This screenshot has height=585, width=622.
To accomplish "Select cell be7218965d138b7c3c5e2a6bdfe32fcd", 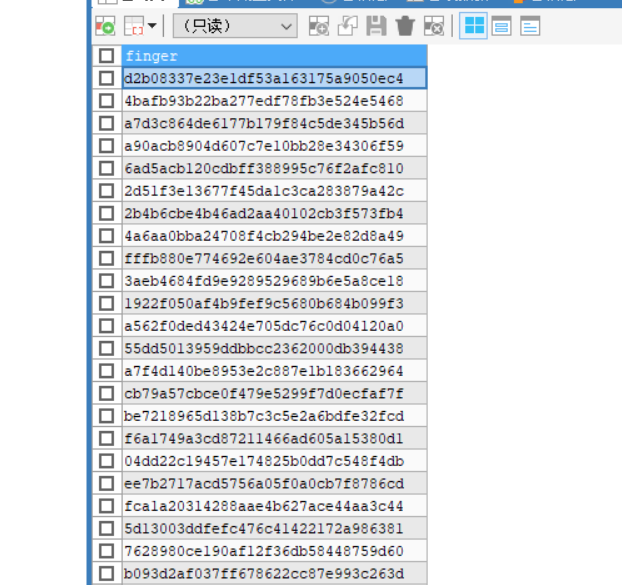I will [x=275, y=416].
